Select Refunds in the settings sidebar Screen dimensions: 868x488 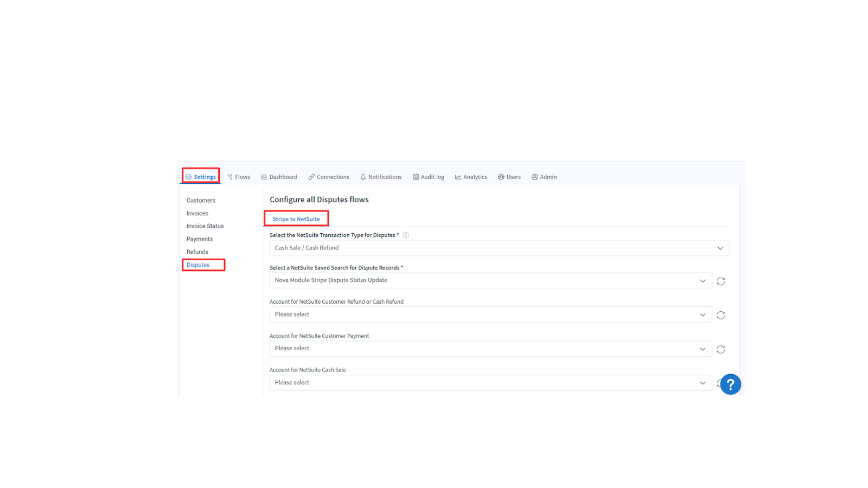pos(197,252)
